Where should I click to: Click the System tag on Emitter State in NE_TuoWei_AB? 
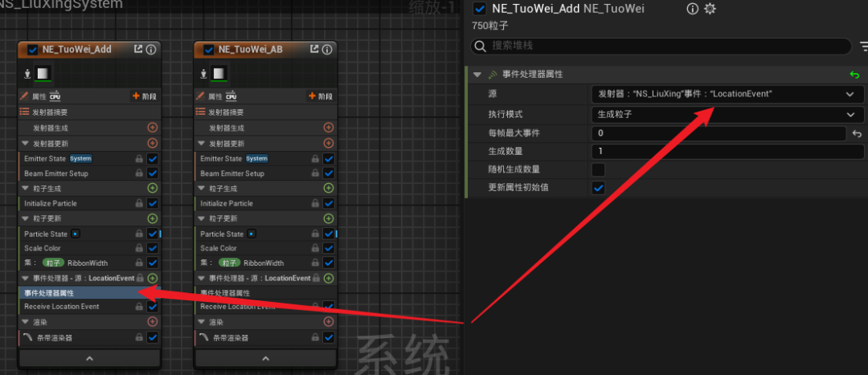coord(257,159)
